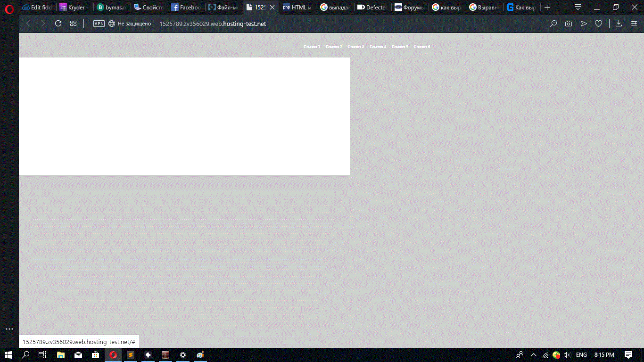
Task: Click the Ссылка 4 navigation link
Action: click(x=378, y=47)
